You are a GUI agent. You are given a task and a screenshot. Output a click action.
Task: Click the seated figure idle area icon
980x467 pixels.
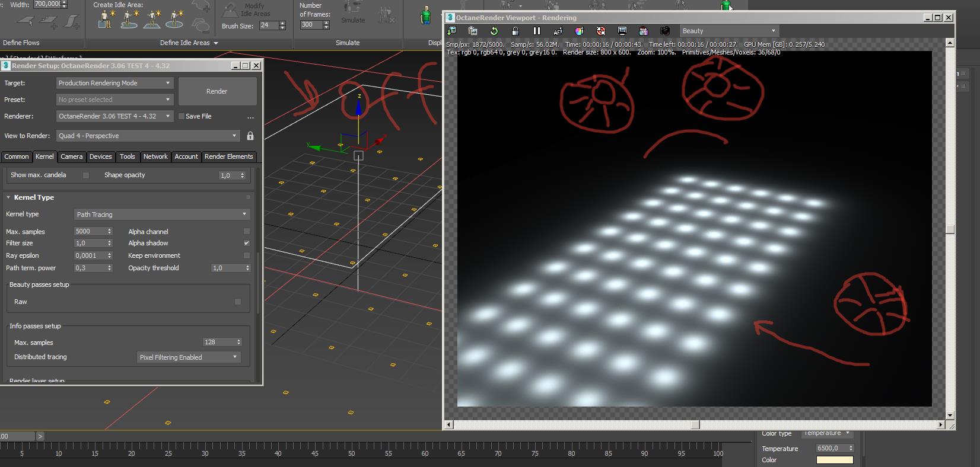[x=106, y=20]
